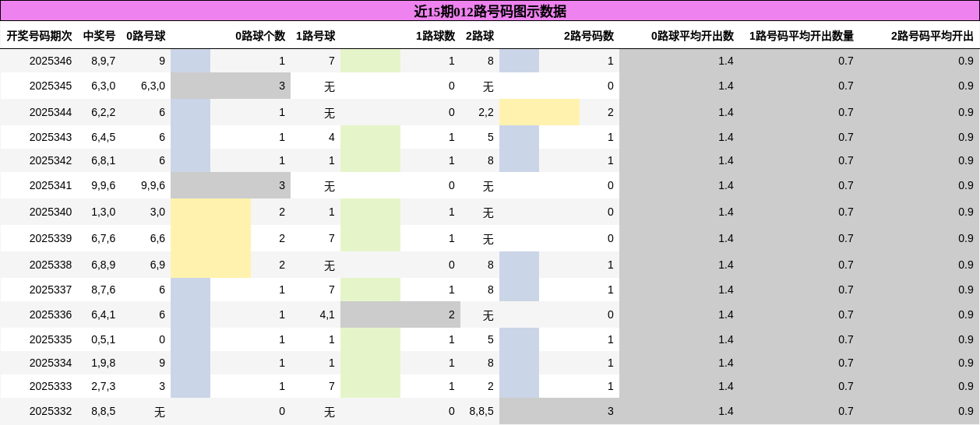Image resolution: width=980 pixels, height=425 pixels.
Task: Select the 开奖号码期次 column header
Action: (x=39, y=36)
